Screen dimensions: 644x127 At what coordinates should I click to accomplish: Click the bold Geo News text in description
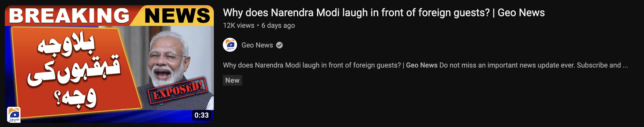click(421, 65)
